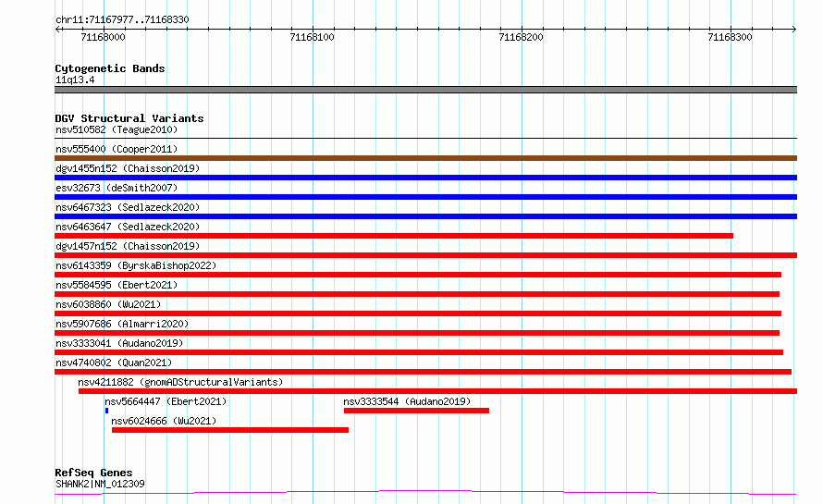
Task: Open the nsv4740802 (Quan2021) label
Action: click(x=114, y=363)
